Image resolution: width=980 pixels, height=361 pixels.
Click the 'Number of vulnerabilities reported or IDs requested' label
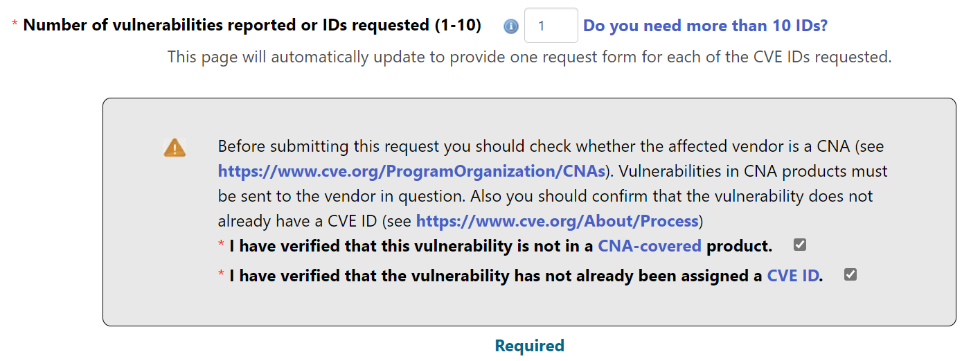click(x=252, y=26)
